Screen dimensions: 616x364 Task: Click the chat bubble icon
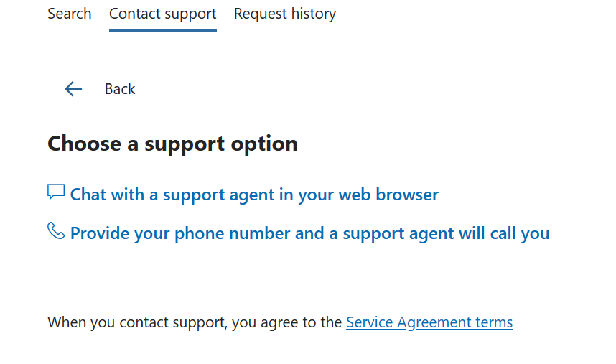pos(56,192)
